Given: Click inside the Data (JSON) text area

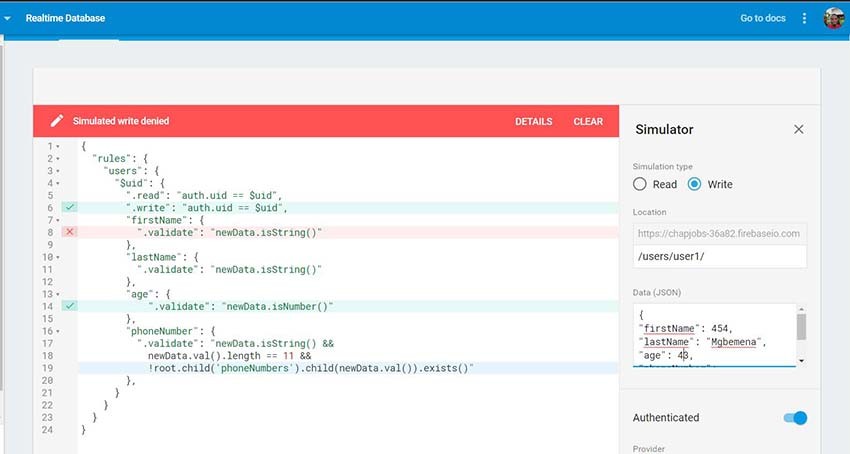Looking at the screenshot, I should tap(714, 335).
